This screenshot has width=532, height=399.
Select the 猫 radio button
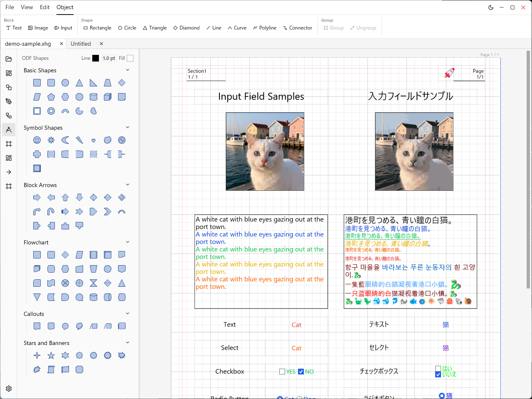[x=442, y=396]
